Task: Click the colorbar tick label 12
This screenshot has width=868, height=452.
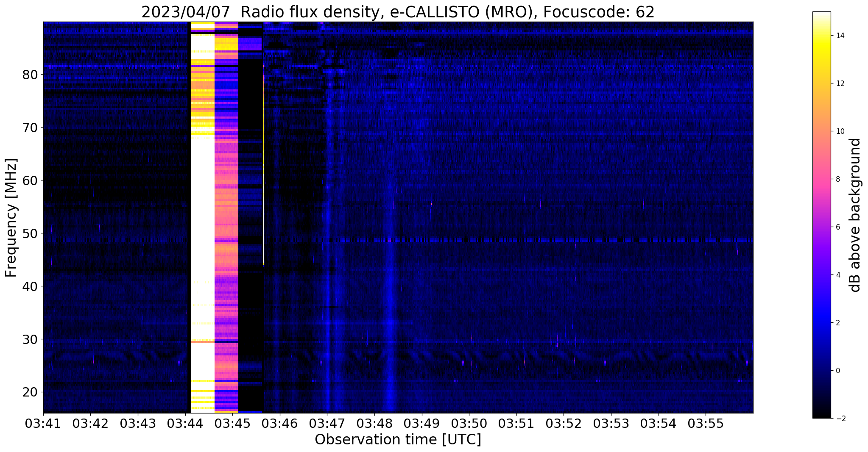Action: 840,83
